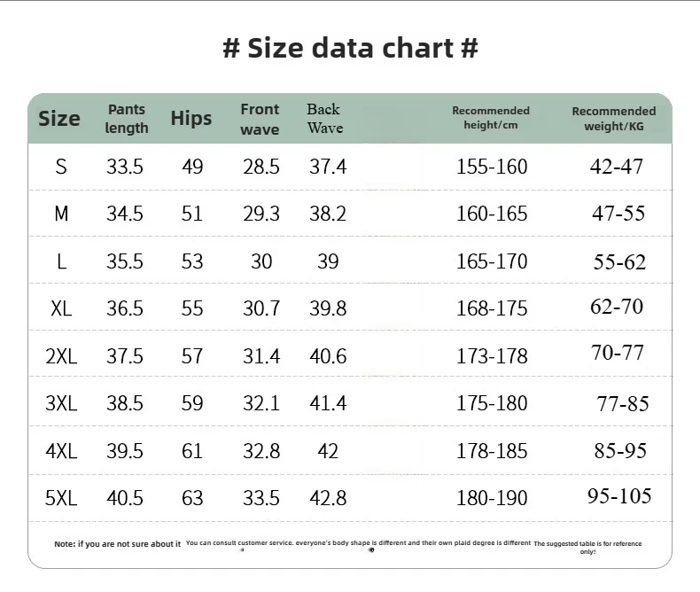Click the 155-160 height range cell
700x592 pixels.
[x=492, y=167]
